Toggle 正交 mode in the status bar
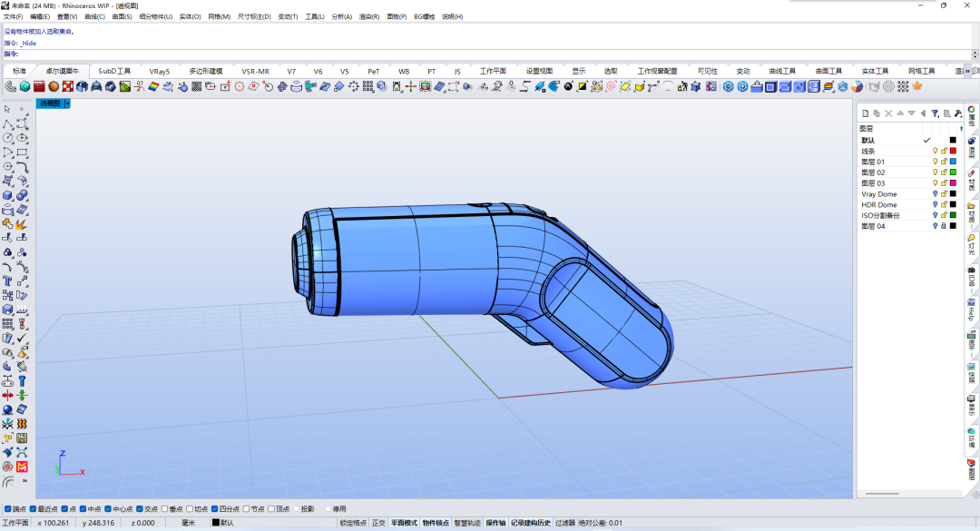Screen dimensions: 980x531 [x=378, y=523]
